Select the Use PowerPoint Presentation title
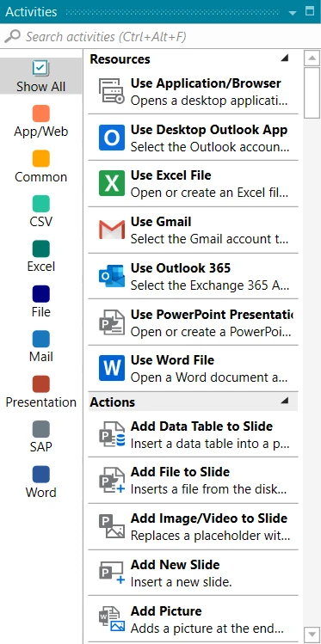321x644 pixels. point(212,315)
